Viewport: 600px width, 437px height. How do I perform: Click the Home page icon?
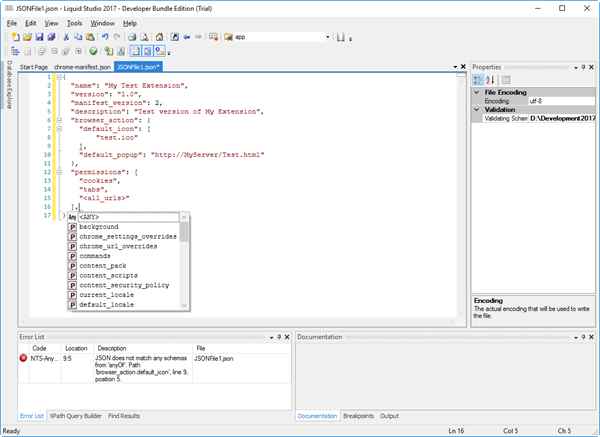(160, 37)
